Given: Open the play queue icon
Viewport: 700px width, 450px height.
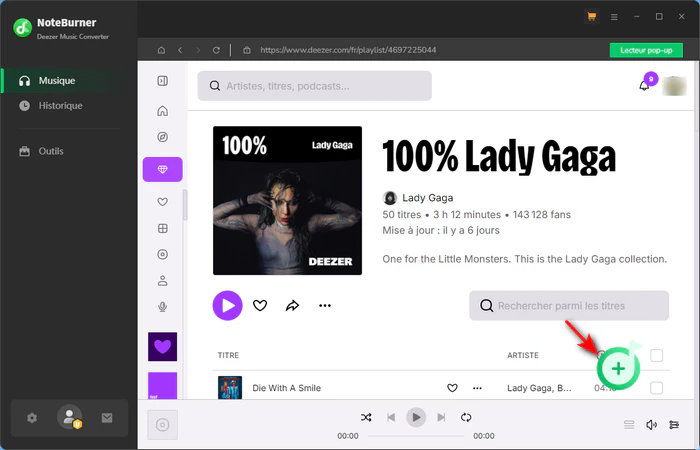Looking at the screenshot, I should (x=629, y=425).
